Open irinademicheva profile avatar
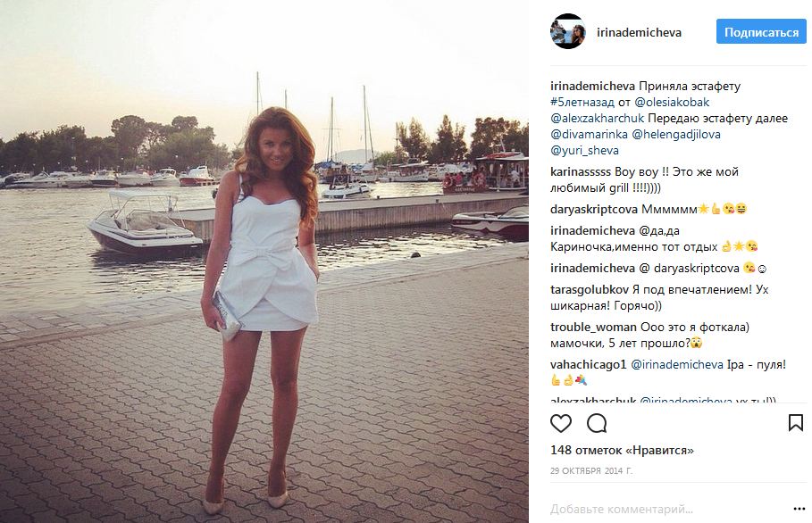 [568, 31]
